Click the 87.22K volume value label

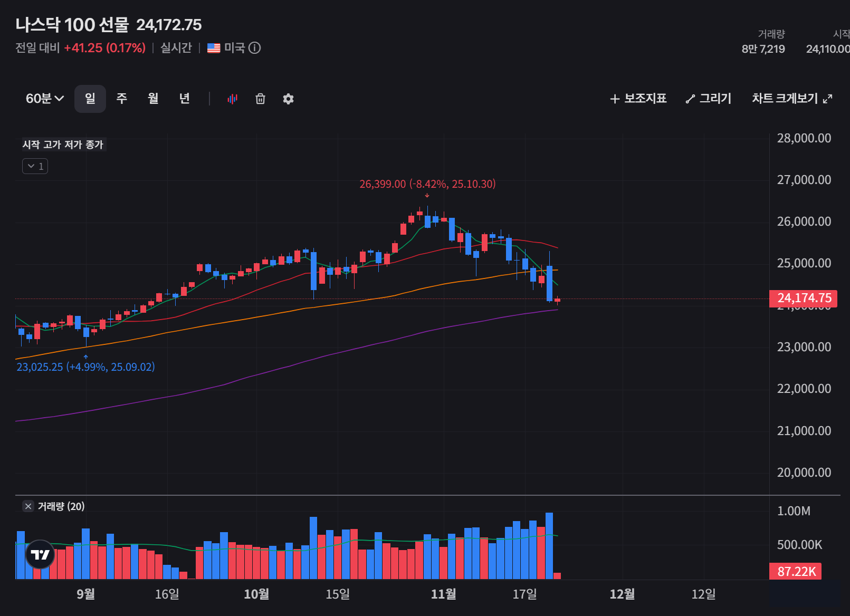(796, 571)
